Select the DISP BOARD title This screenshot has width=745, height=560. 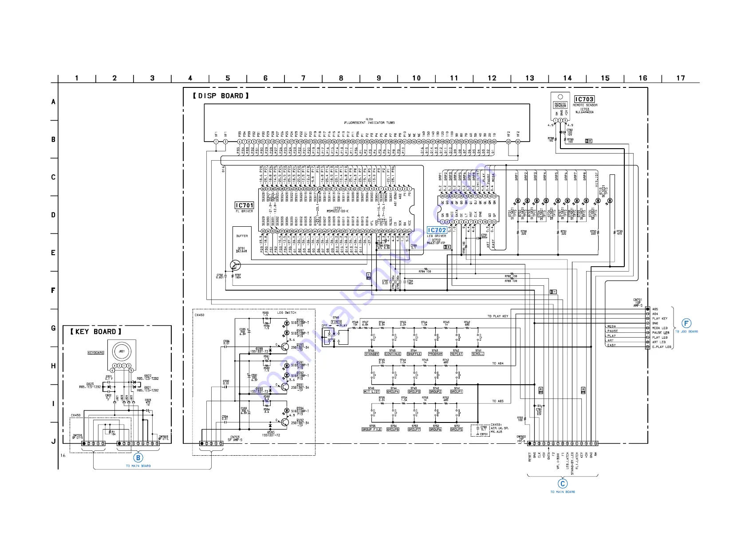(x=221, y=96)
